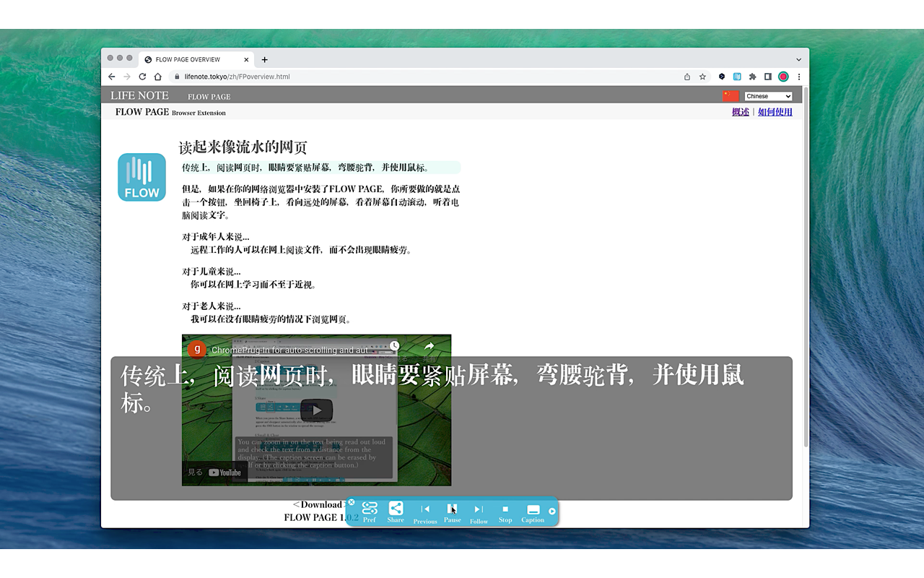Open Chrome three-dot menu
This screenshot has height=578, width=924.
tap(798, 77)
